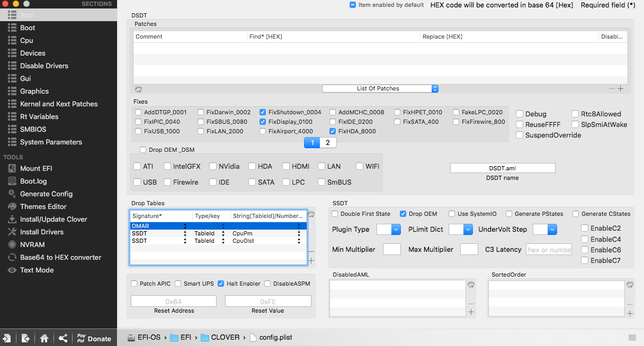Viewport: 644px width, 346px height.
Task: Enable the AddDTGP_0001 fix checkbox
Action: [x=138, y=112]
